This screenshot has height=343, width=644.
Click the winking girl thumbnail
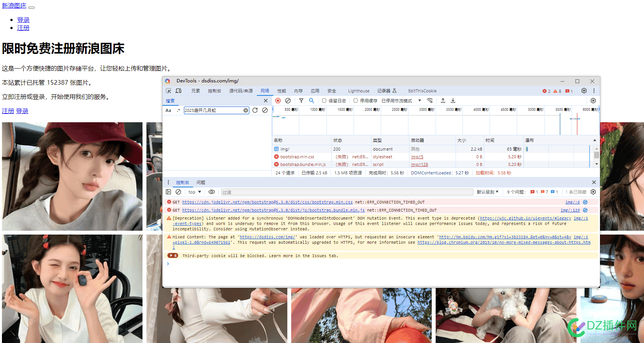click(x=72, y=289)
